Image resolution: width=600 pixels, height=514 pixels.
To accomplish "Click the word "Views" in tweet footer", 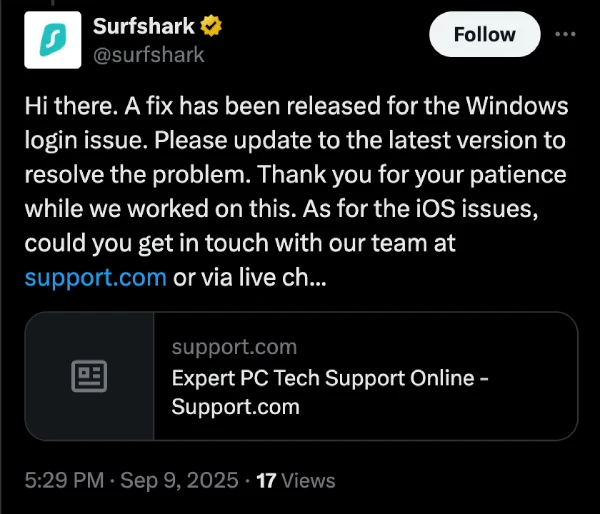I will pyautogui.click(x=308, y=480).
